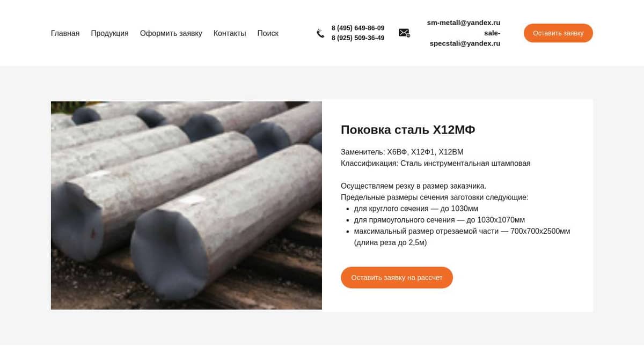Open the Главная menu item
The height and width of the screenshot is (362, 644).
65,33
